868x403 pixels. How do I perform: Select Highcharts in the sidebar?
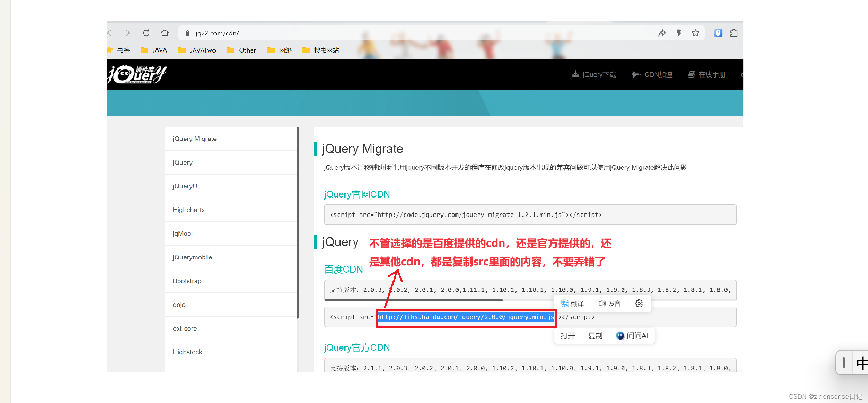[x=231, y=210]
